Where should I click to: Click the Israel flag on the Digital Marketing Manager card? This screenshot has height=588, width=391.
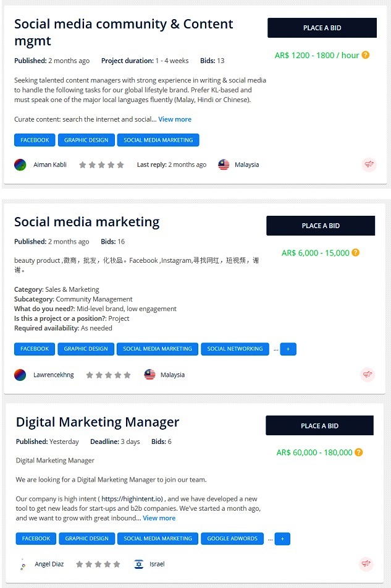click(138, 564)
